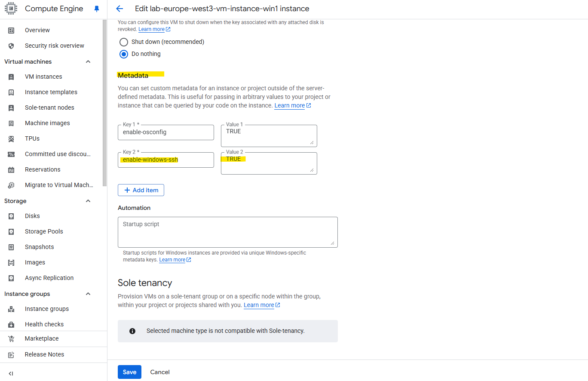Unpin Compute Engine with the pin icon
Viewport: 588px width, 381px height.
pos(96,9)
